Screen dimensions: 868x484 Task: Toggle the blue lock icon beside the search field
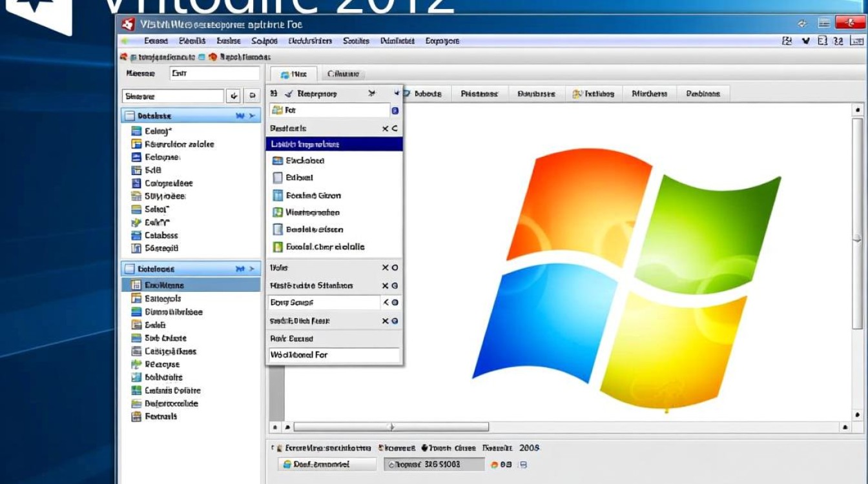click(394, 110)
